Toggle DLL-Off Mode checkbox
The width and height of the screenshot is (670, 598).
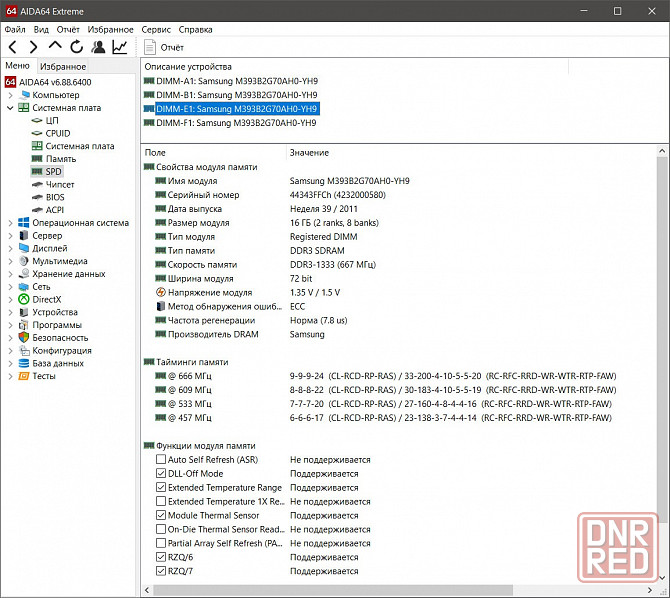[x=161, y=474]
